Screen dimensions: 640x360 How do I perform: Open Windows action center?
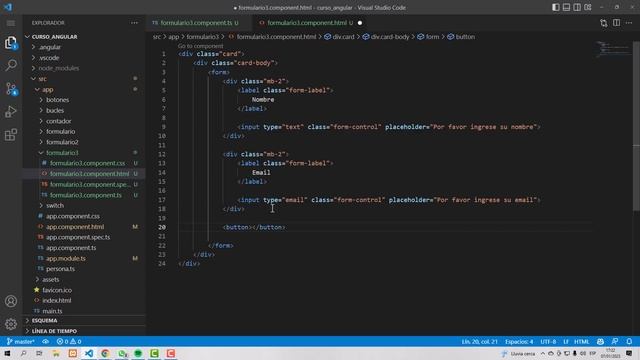click(x=629, y=353)
